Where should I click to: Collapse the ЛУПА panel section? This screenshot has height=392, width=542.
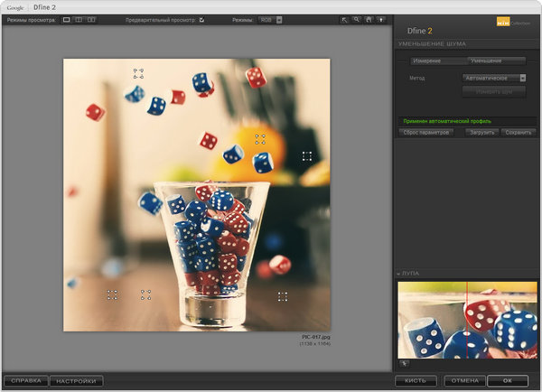(399, 274)
